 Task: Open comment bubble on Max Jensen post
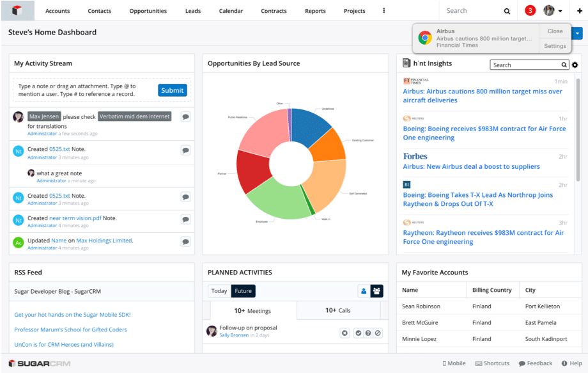point(185,116)
